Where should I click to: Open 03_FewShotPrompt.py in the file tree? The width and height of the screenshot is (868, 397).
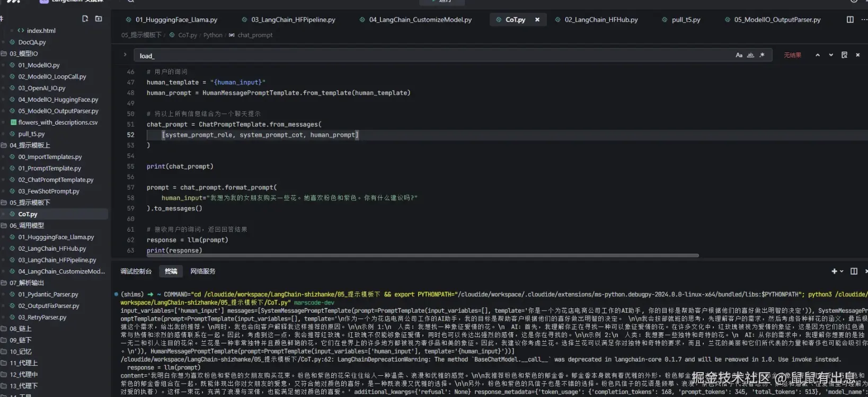click(49, 191)
